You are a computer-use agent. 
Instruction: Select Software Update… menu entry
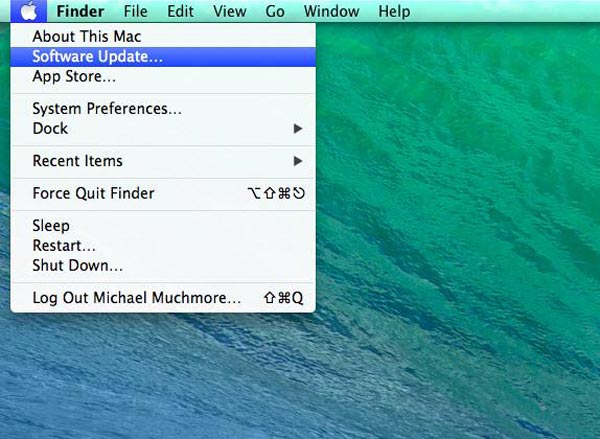coord(163,57)
